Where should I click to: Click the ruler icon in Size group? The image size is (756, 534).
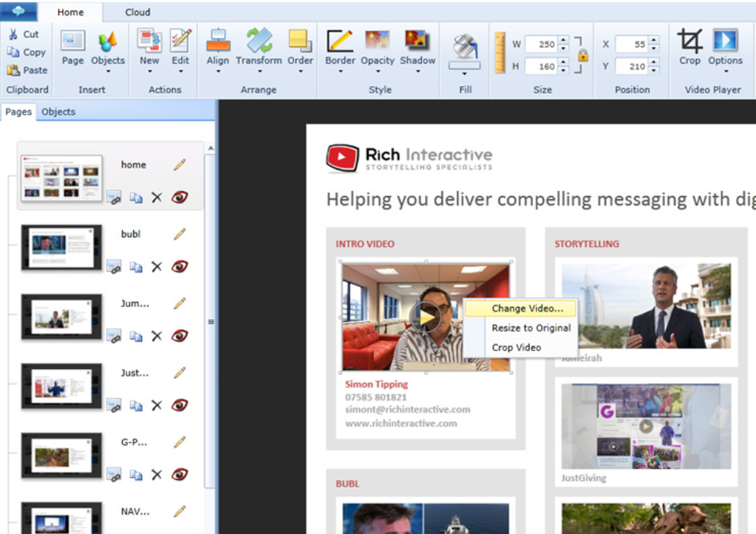coord(500,53)
